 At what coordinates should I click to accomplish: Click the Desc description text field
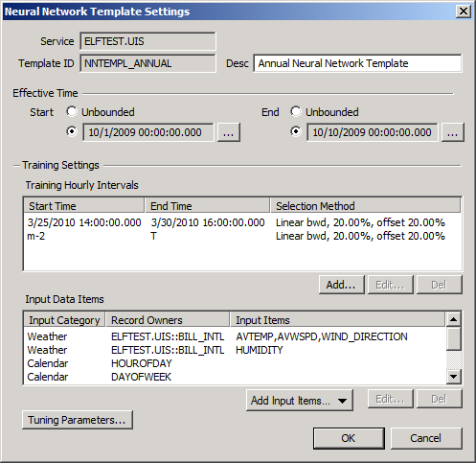click(357, 63)
